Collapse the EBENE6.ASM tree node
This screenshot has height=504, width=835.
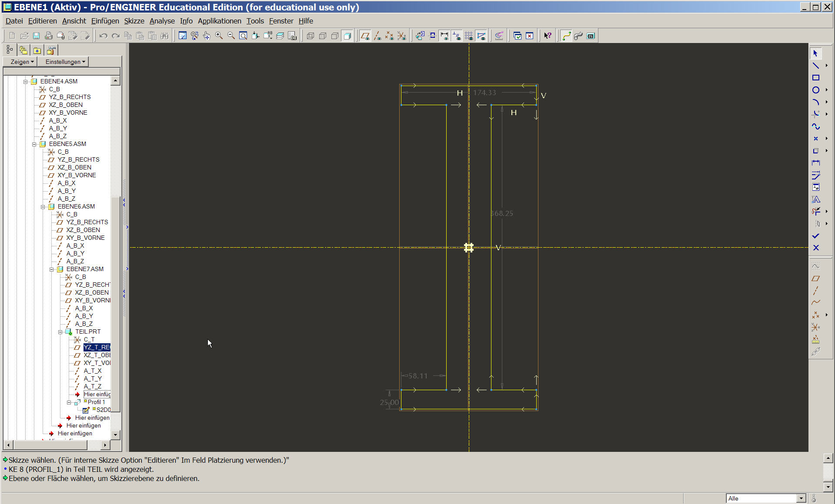pos(43,207)
